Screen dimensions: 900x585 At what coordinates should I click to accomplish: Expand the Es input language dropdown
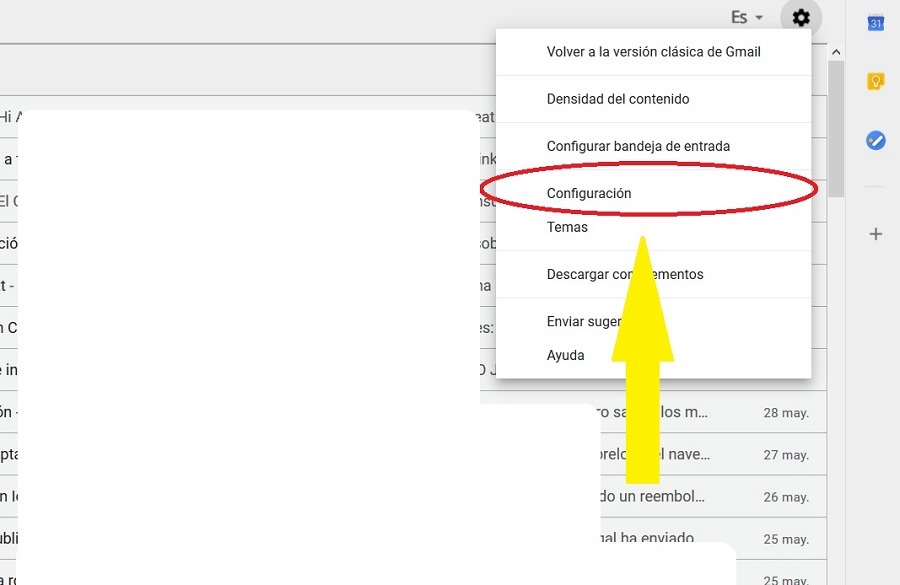coord(746,18)
